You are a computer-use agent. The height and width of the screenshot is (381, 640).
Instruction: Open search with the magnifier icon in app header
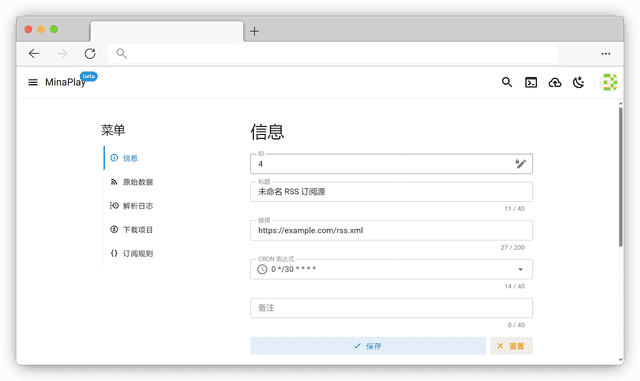tap(507, 82)
